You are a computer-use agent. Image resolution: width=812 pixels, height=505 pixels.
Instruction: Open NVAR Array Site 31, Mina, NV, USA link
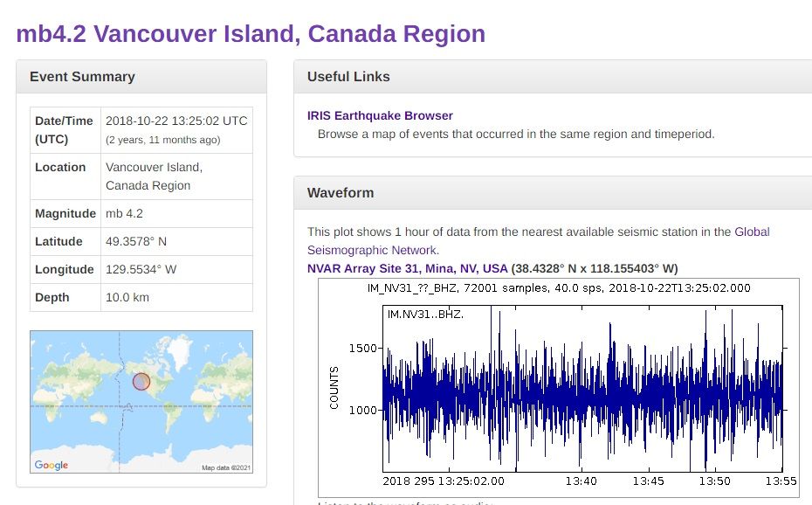(x=407, y=268)
